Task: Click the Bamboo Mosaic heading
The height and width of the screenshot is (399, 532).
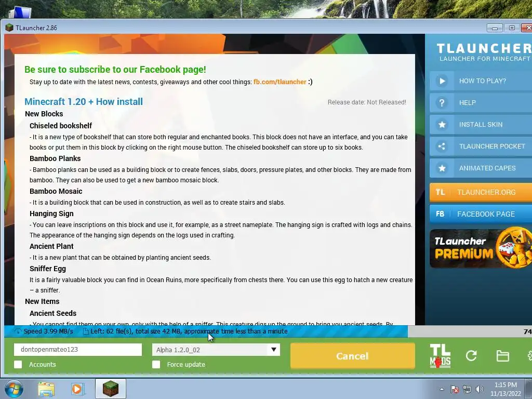Action: pos(56,191)
